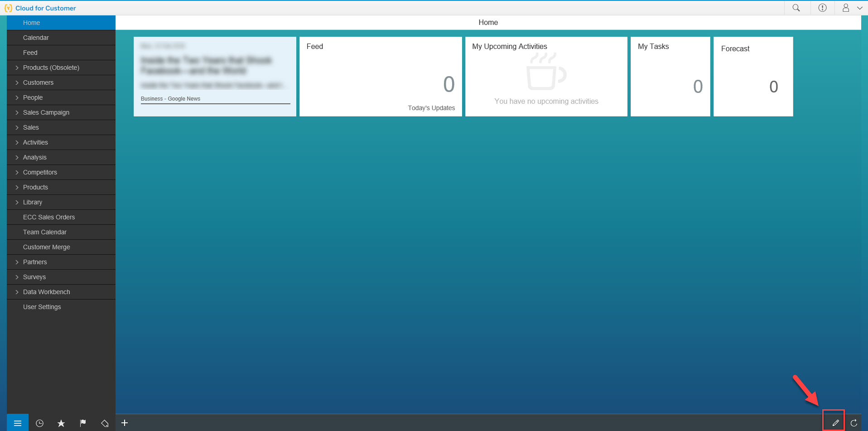
Task: Open Feed in the sidebar
Action: pos(61,53)
